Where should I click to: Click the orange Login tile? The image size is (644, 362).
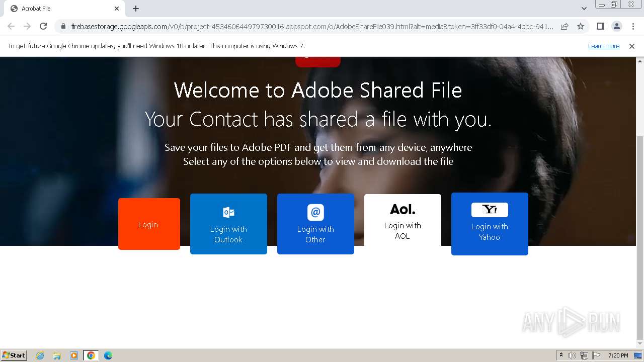point(149,224)
